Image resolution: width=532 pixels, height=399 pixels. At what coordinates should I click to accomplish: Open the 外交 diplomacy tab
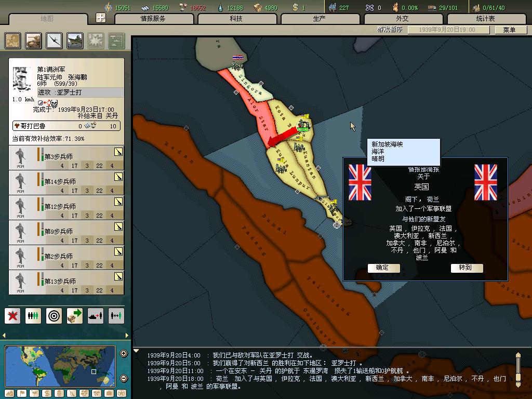click(402, 19)
